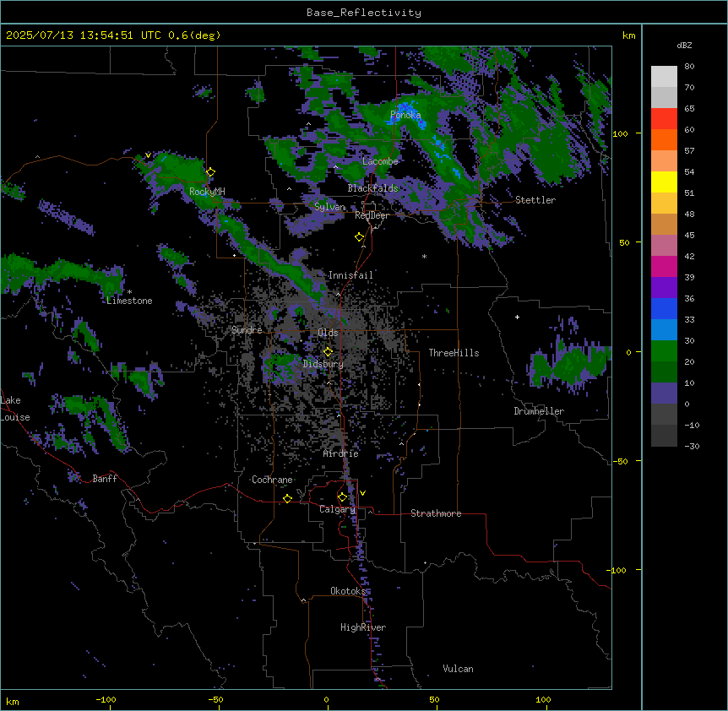
Task: Click the Didsbury city label
Action: coord(323,364)
